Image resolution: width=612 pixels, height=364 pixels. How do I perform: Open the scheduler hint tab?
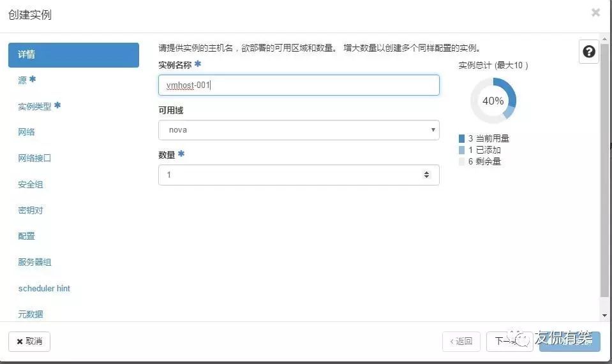(x=44, y=288)
